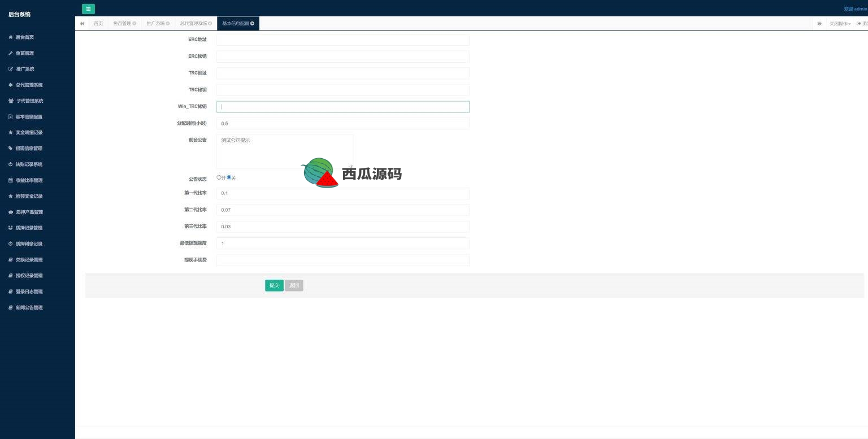Focus the TRC秘钥 input field
This screenshot has width=868, height=439.
342,90
